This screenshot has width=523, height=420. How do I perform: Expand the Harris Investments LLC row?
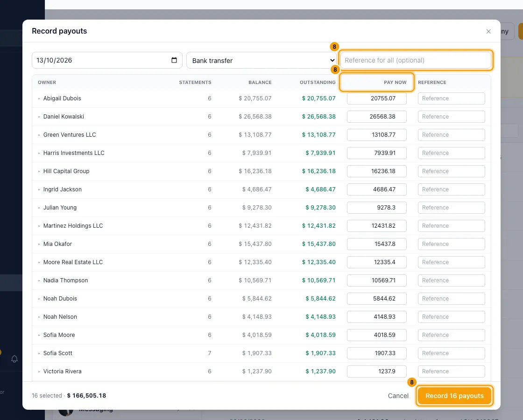click(39, 153)
